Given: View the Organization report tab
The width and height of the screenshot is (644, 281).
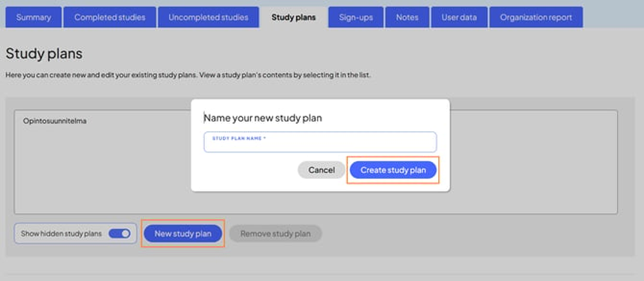Looking at the screenshot, I should [x=536, y=17].
